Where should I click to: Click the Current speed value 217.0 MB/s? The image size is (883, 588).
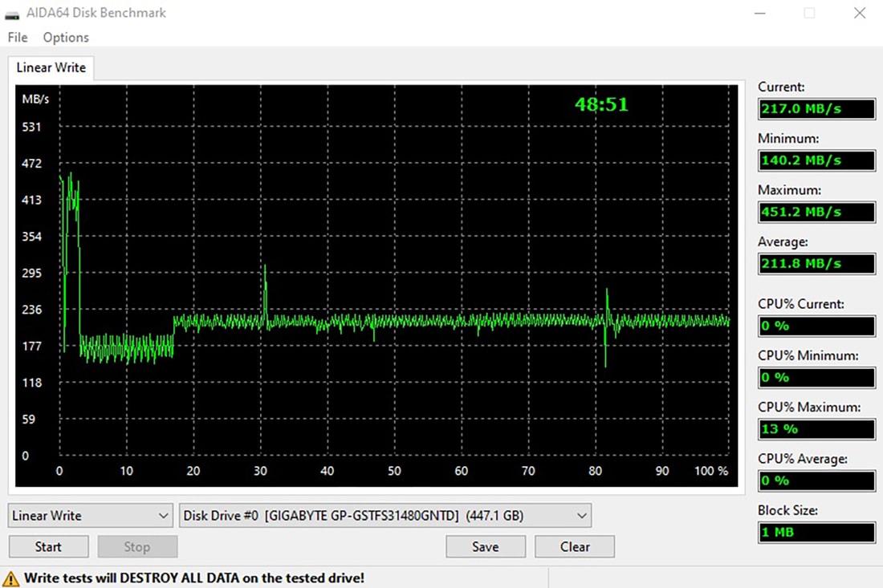816,108
